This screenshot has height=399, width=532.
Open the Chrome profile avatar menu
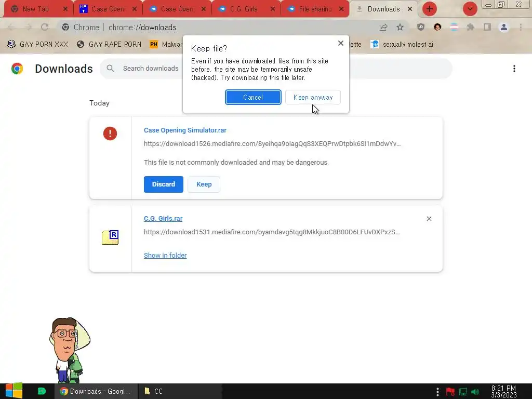(504, 27)
